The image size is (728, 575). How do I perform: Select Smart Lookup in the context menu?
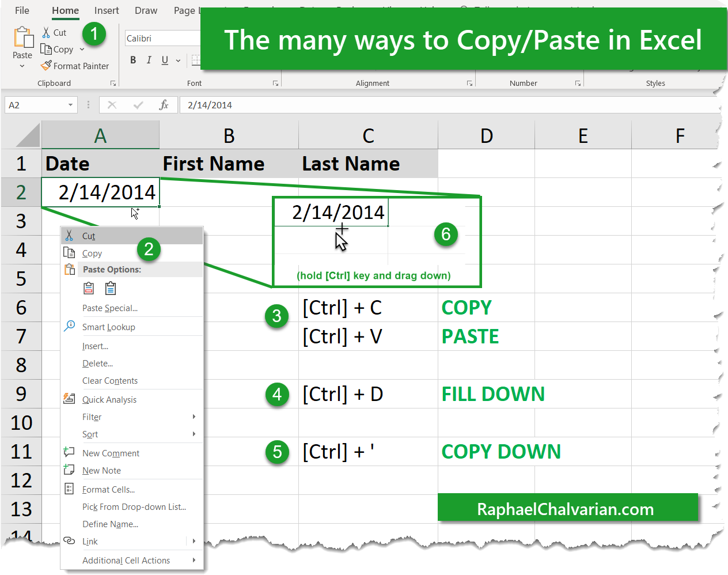132,327
